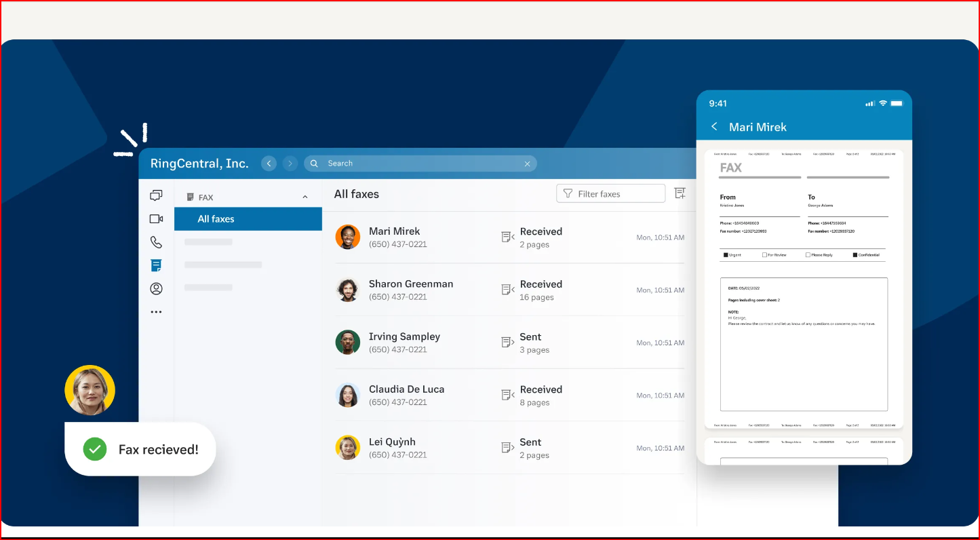Click Irving Sampley's sent fax icon

[x=507, y=342]
